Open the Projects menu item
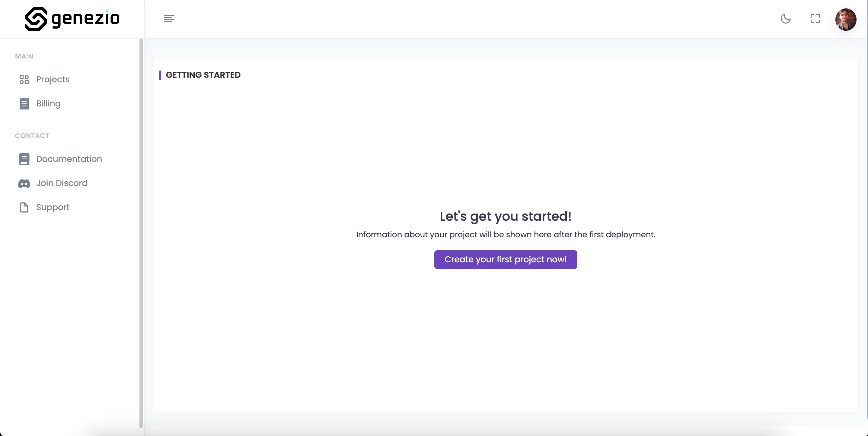The image size is (868, 436). coord(53,80)
